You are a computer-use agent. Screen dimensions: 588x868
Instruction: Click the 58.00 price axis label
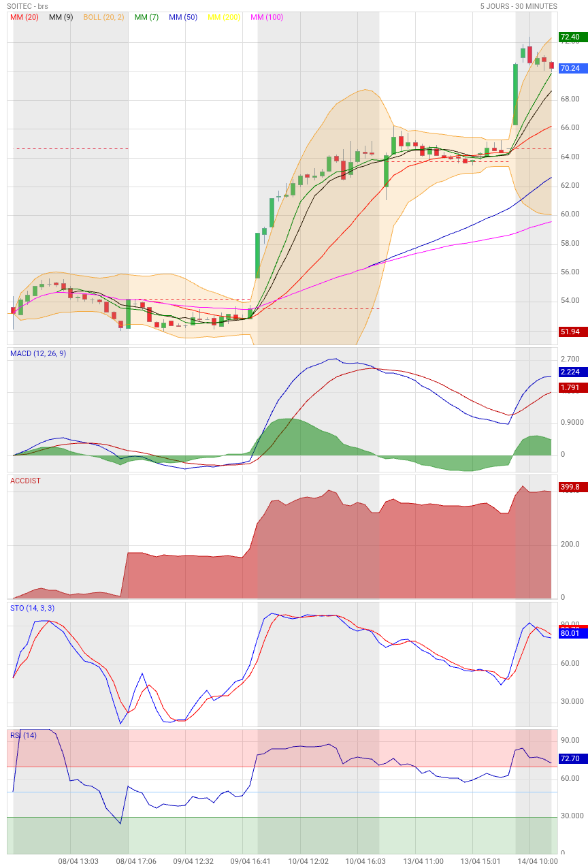click(570, 244)
